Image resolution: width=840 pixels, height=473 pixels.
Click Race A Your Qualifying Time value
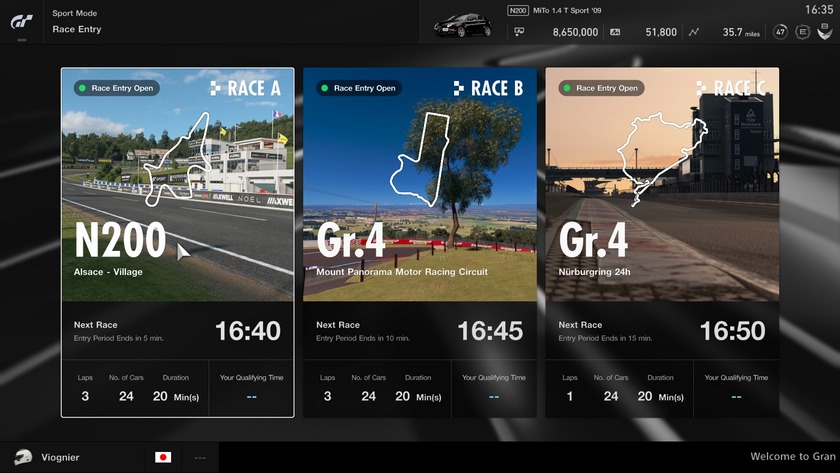pos(251,397)
